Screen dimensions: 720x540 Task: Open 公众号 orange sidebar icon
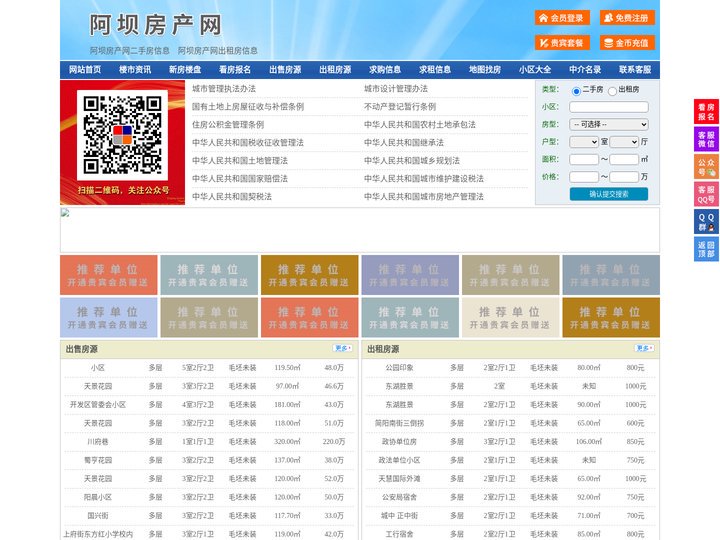click(x=706, y=167)
